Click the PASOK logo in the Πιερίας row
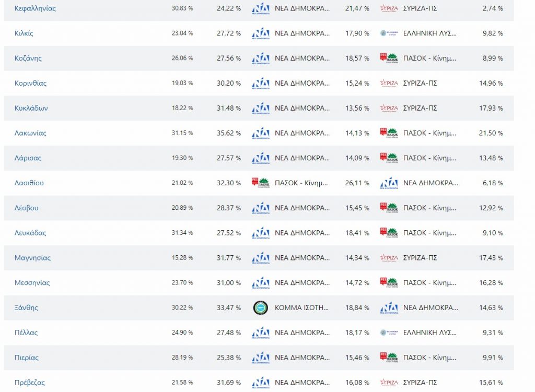The width and height of the screenshot is (535, 392). tap(389, 358)
